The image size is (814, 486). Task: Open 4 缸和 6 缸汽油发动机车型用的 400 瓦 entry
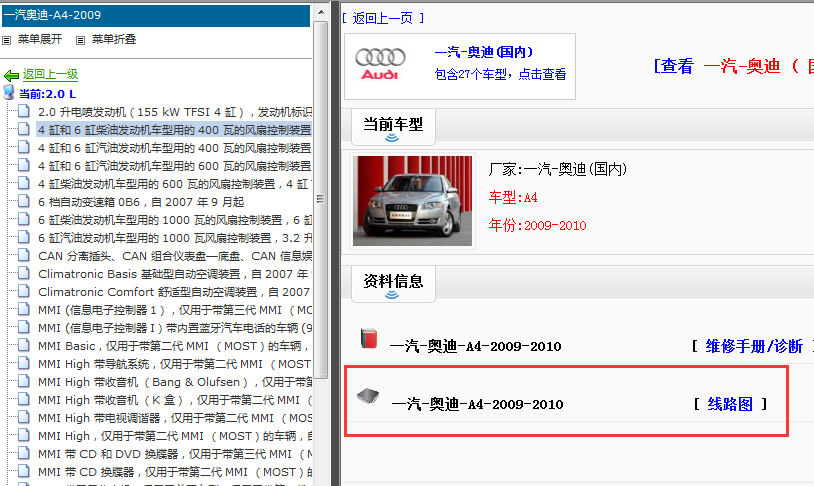point(174,148)
